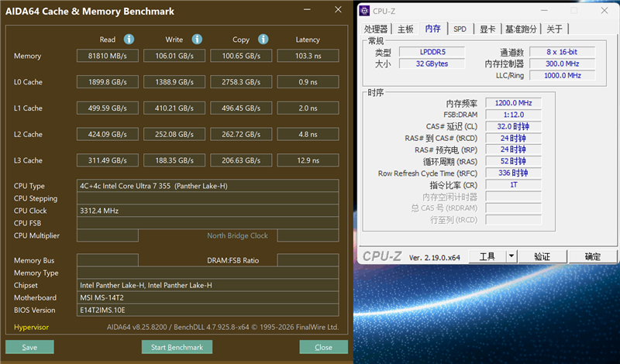Viewport: 620px width, 364px height.
Task: Click the L2 Cache Read value 424.09 GB/s
Action: point(108,134)
